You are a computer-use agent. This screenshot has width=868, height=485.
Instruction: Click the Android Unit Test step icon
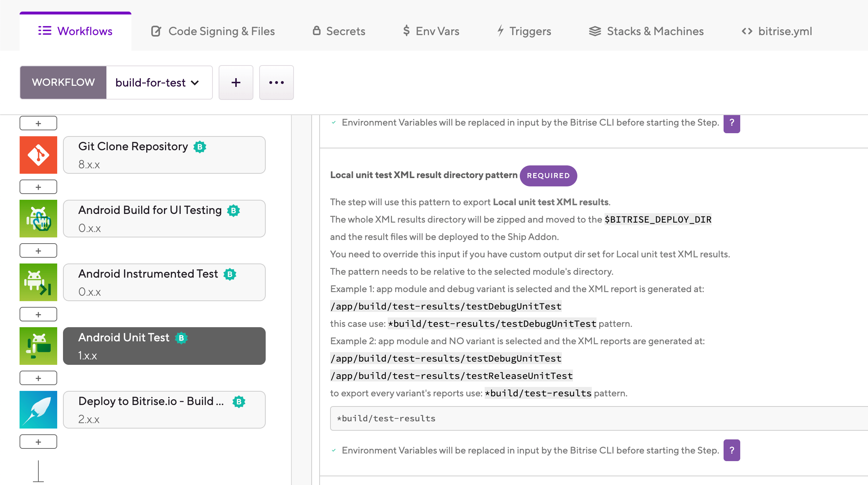(x=38, y=346)
